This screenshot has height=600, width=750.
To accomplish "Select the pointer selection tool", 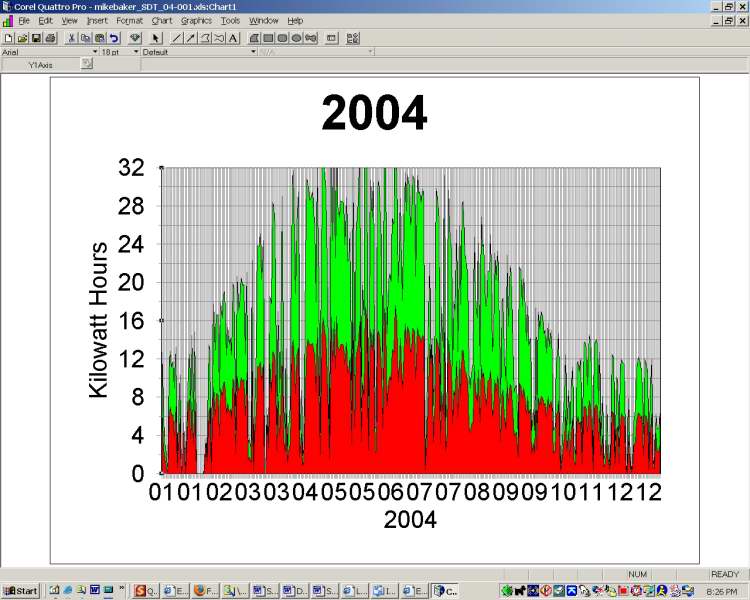I will tap(156, 38).
